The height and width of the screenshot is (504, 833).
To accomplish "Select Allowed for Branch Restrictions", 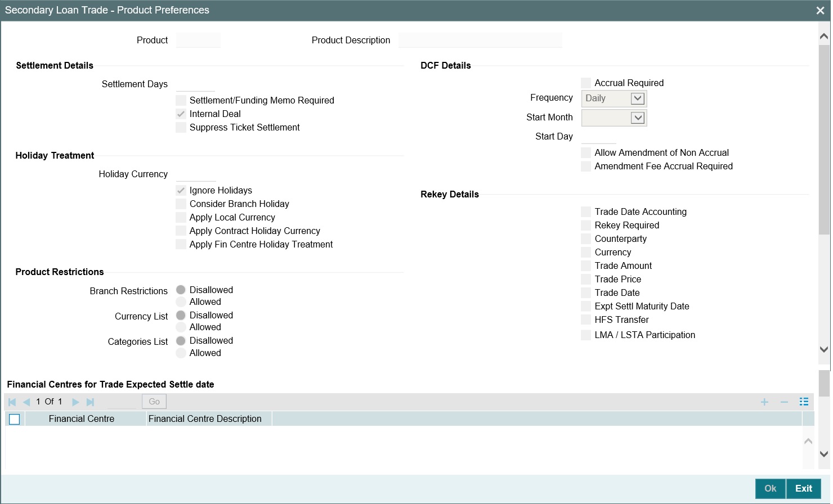I will tap(181, 302).
